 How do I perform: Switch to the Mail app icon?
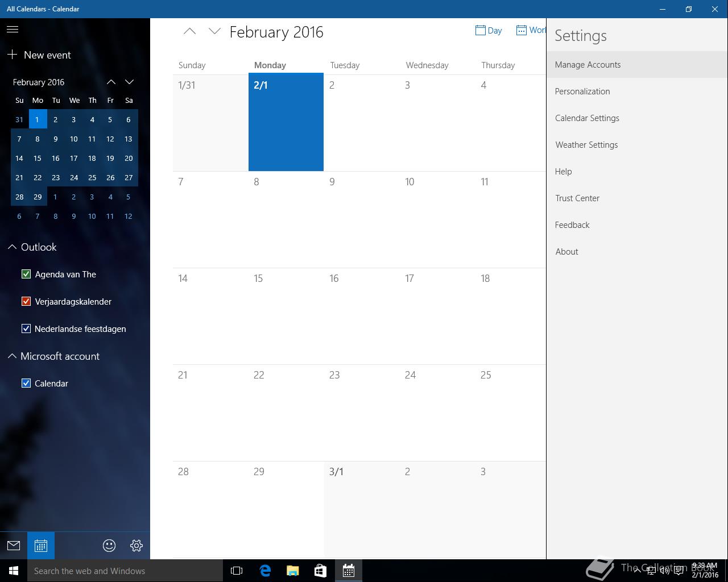point(14,546)
